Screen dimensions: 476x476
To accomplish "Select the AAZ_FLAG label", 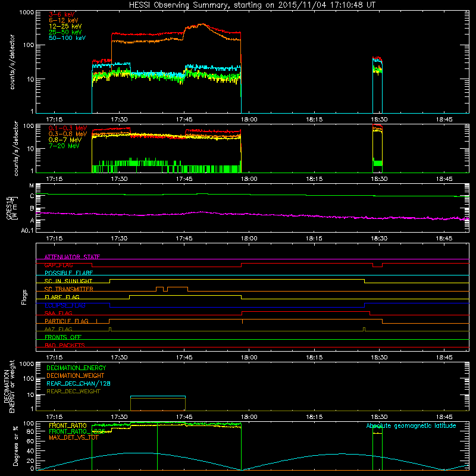I will click(58, 329).
